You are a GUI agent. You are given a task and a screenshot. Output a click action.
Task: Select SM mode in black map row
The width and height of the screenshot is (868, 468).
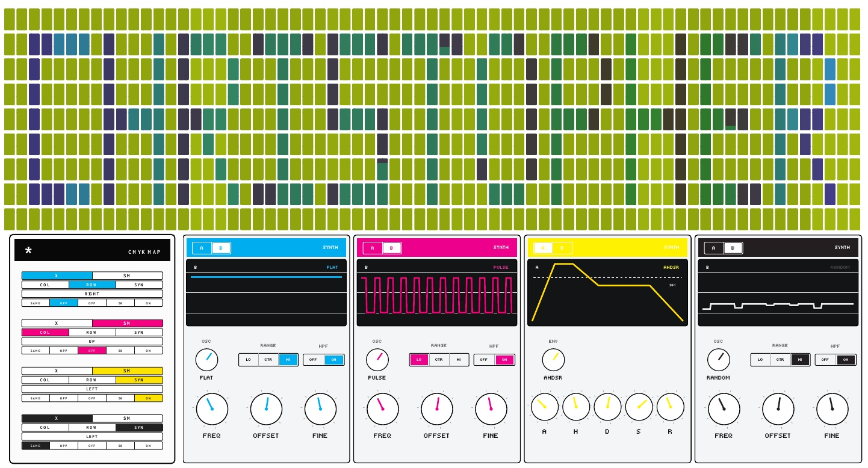pyautogui.click(x=128, y=418)
